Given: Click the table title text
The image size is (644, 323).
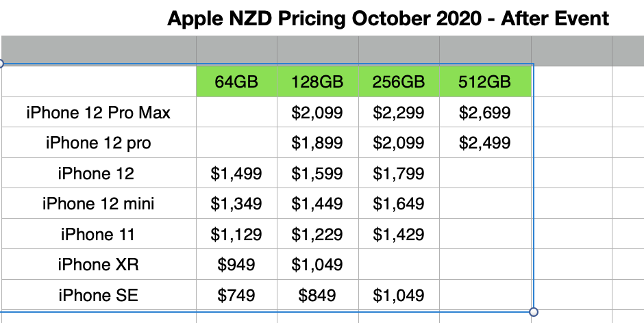Looking at the screenshot, I should (388, 18).
